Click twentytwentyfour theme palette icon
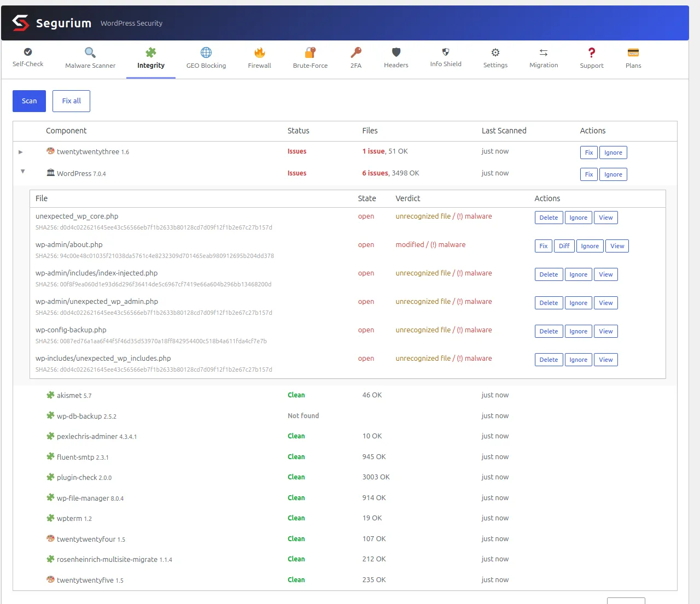 (50, 538)
